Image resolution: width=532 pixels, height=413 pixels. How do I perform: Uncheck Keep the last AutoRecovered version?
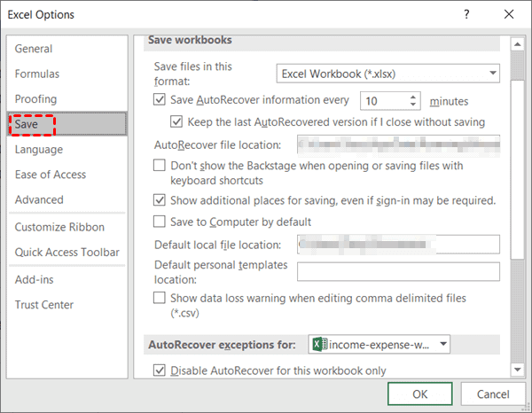click(176, 121)
